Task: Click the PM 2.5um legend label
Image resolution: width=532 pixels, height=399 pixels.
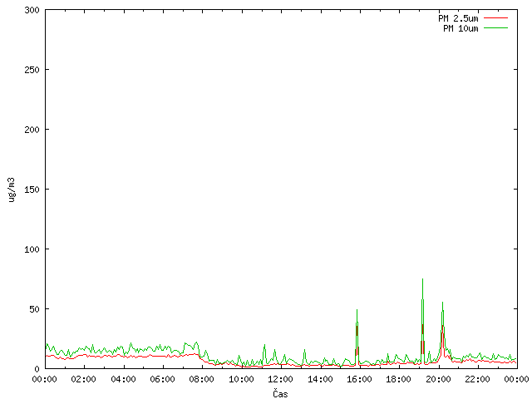Action: (458, 18)
